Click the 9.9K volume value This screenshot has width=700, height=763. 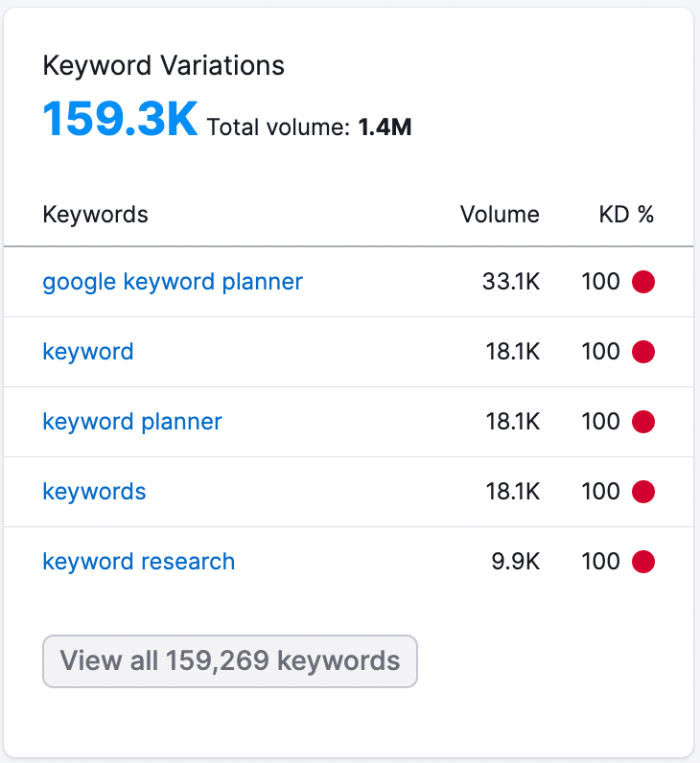click(x=516, y=562)
